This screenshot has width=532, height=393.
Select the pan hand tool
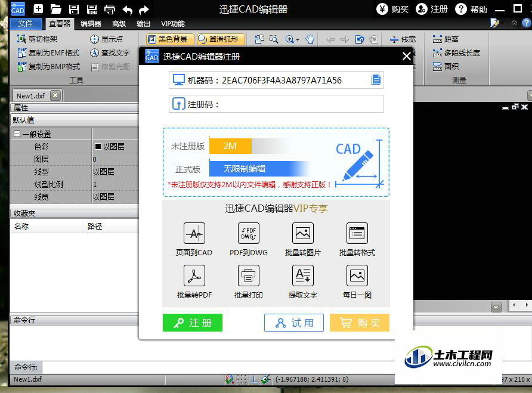[310, 39]
